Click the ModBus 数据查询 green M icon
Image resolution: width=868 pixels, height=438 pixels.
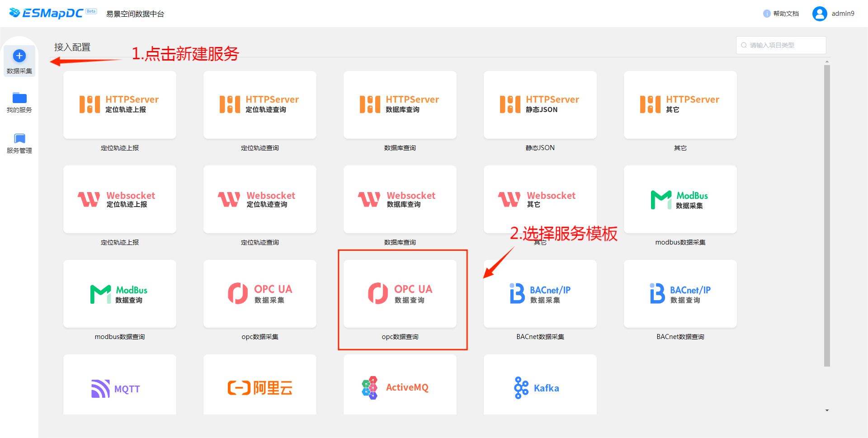(100, 294)
